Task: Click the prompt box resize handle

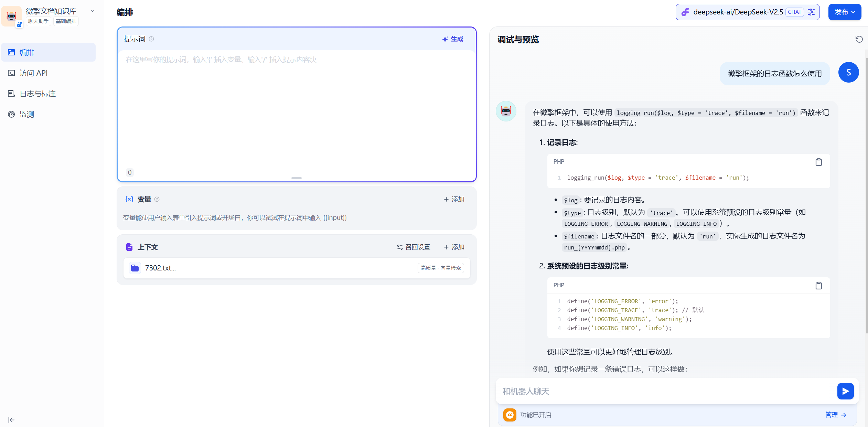Action: pyautogui.click(x=296, y=178)
